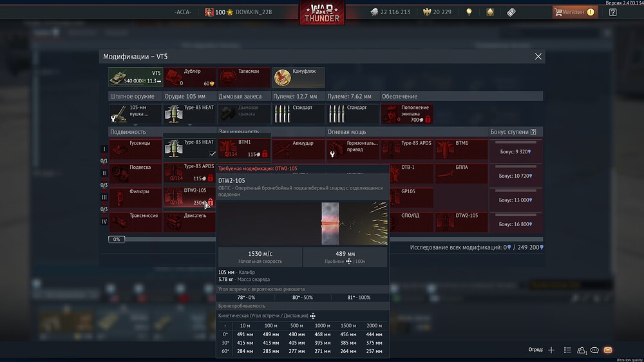The height and width of the screenshot is (362, 644).
Task: Select the Двигатель engine modification
Action: point(189,222)
